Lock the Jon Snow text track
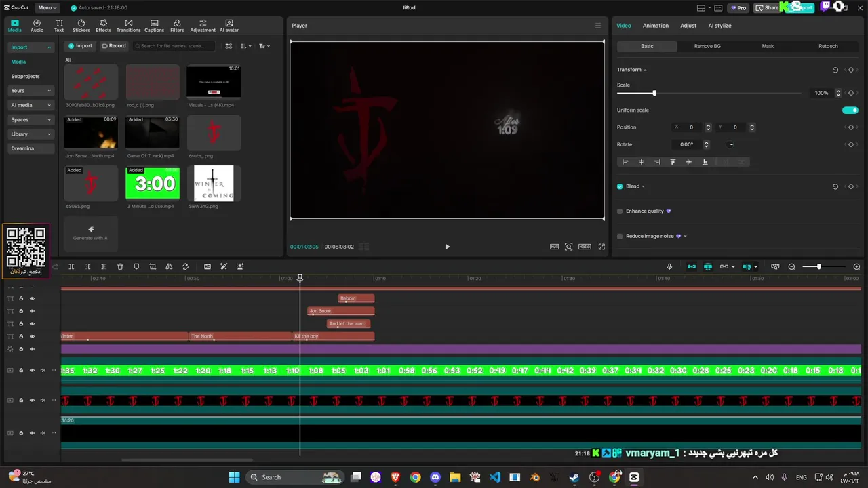Image resolution: width=868 pixels, height=488 pixels. click(21, 311)
